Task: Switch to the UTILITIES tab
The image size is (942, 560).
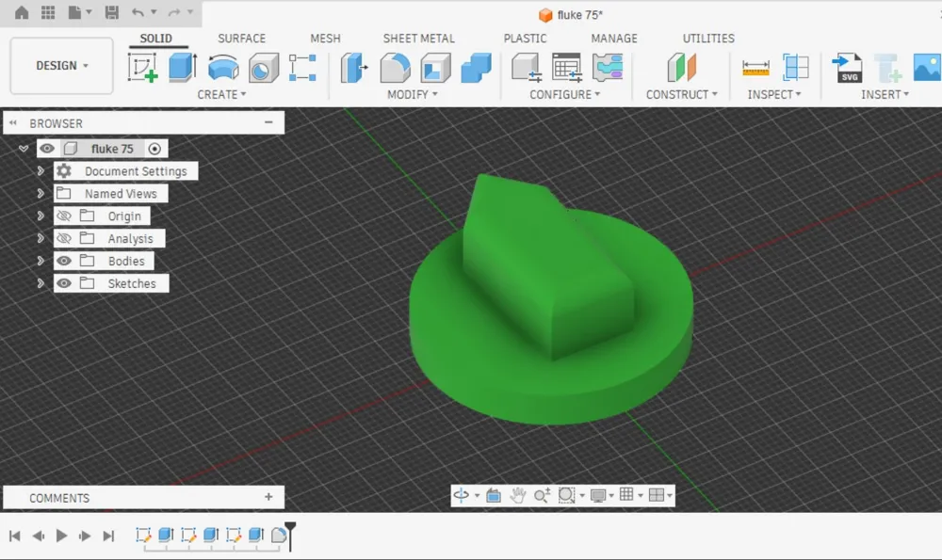Action: pos(708,39)
